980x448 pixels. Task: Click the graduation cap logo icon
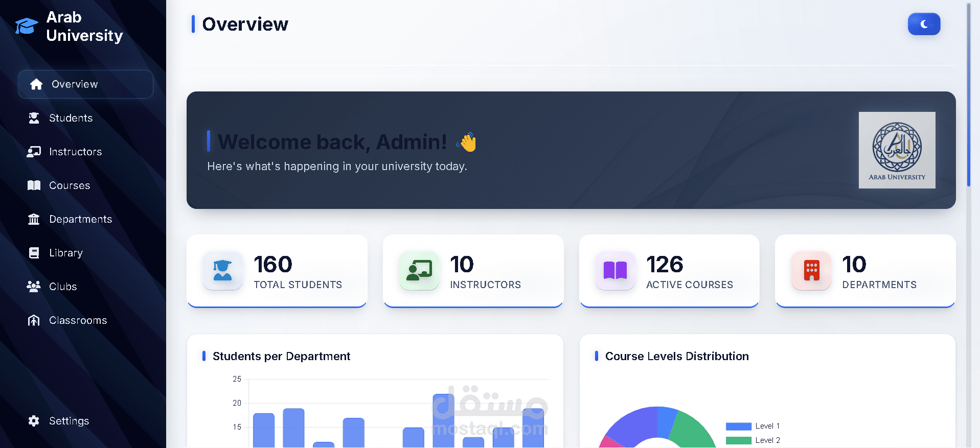click(27, 26)
